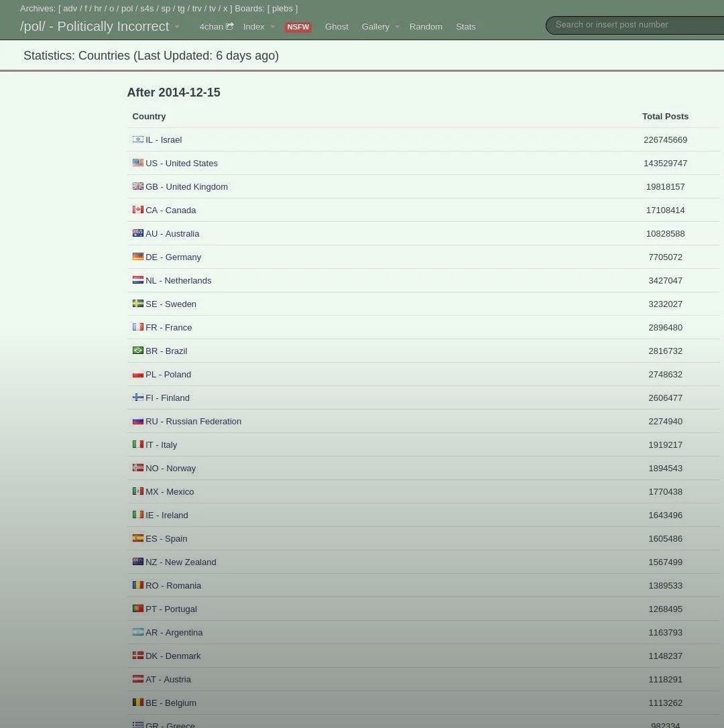Click the Denmark flag icon
Viewport: 724px width, 728px height.
(138, 655)
